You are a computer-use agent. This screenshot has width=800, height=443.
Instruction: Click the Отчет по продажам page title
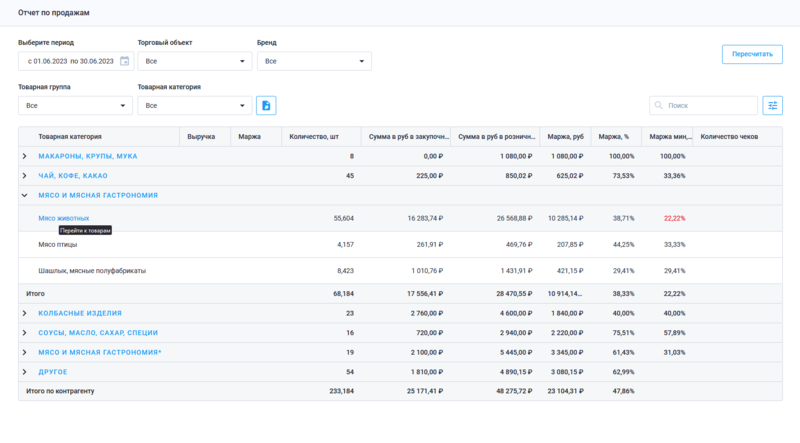pos(54,13)
